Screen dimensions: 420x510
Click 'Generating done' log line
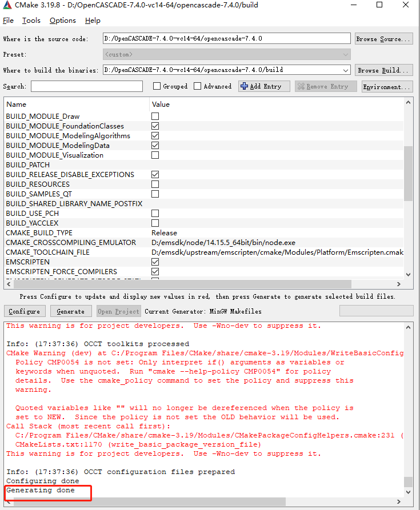(41, 490)
